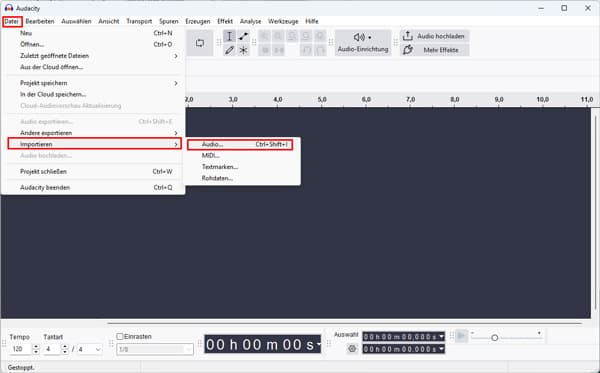Choose Projekt schließen
The image size is (600, 373).
(x=94, y=171)
